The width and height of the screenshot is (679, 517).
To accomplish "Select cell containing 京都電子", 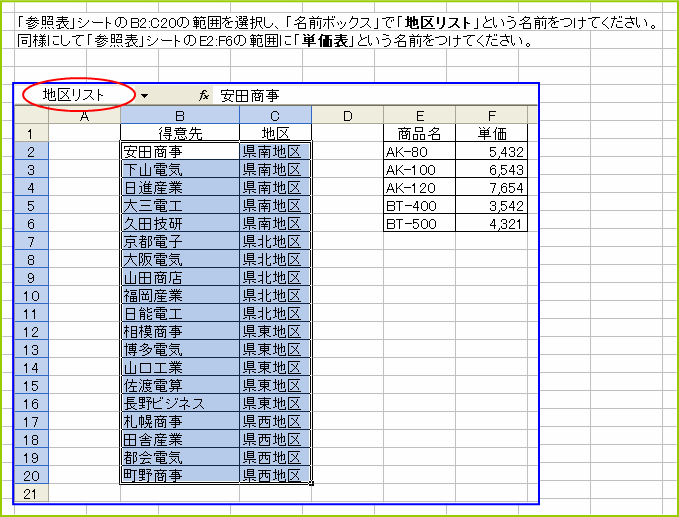I will coord(180,241).
